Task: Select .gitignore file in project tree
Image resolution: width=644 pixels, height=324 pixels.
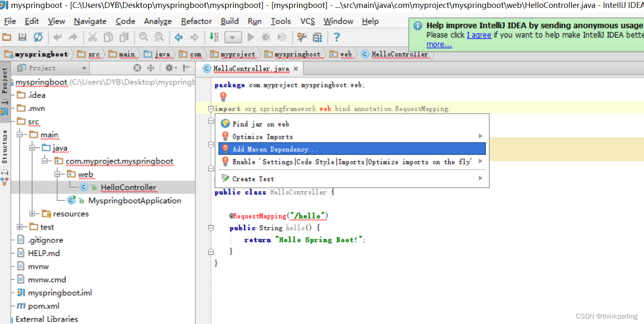Action: click(x=45, y=240)
